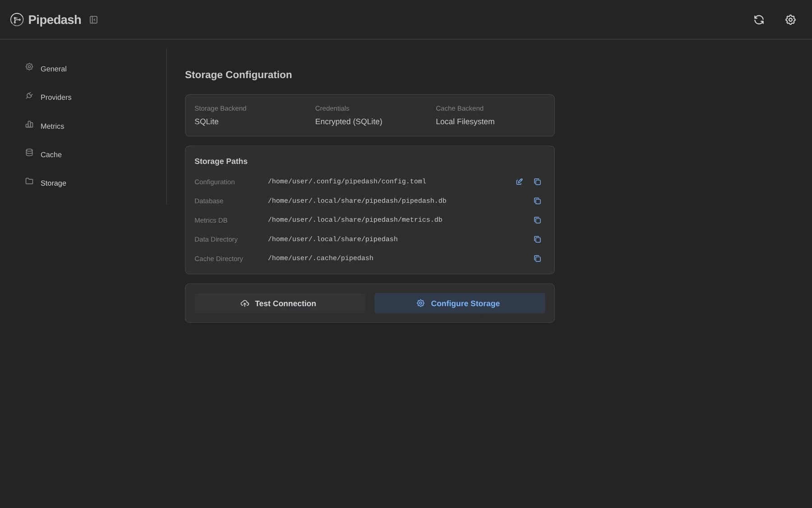Click the Storage Backend label
Viewport: 812px width, 508px height.
click(220, 108)
